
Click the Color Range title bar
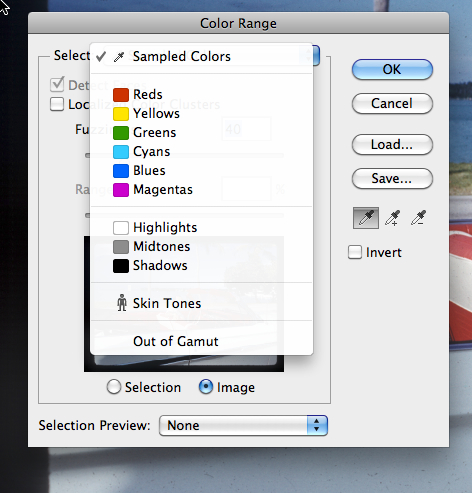point(238,23)
